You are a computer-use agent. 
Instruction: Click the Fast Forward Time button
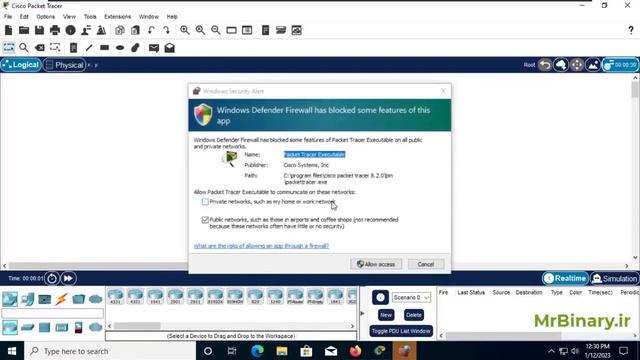pyautogui.click(x=68, y=278)
